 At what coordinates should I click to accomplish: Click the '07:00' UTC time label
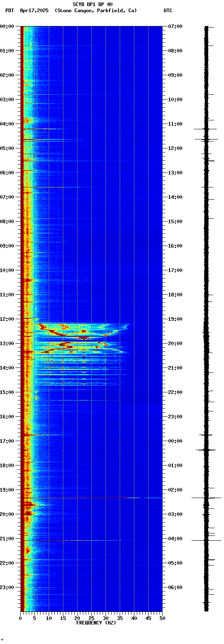tap(175, 26)
